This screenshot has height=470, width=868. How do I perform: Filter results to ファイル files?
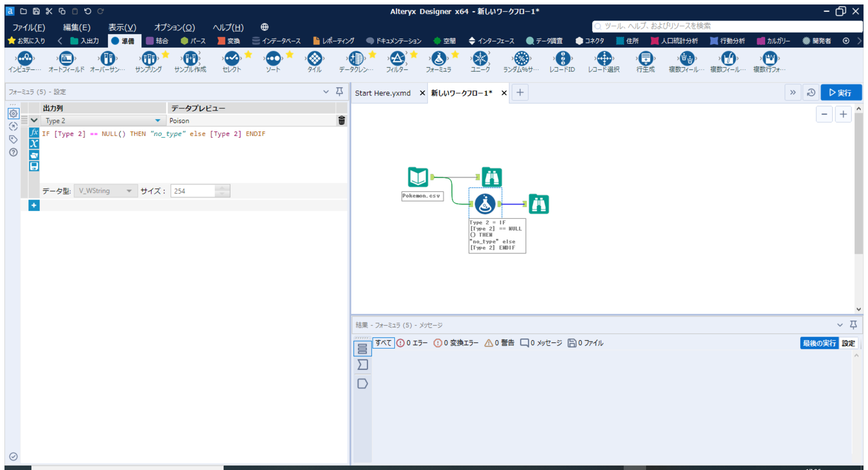coord(586,343)
